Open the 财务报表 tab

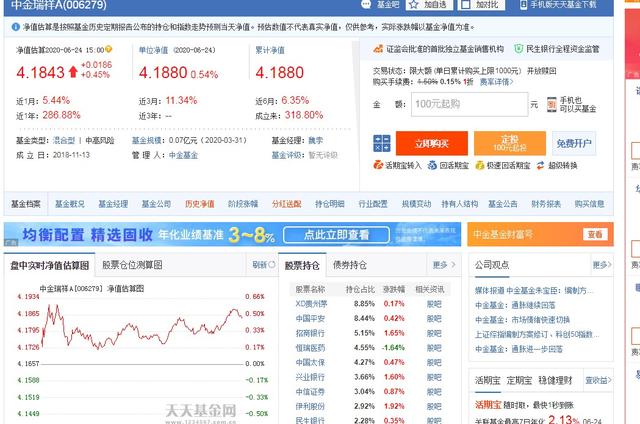(x=546, y=204)
